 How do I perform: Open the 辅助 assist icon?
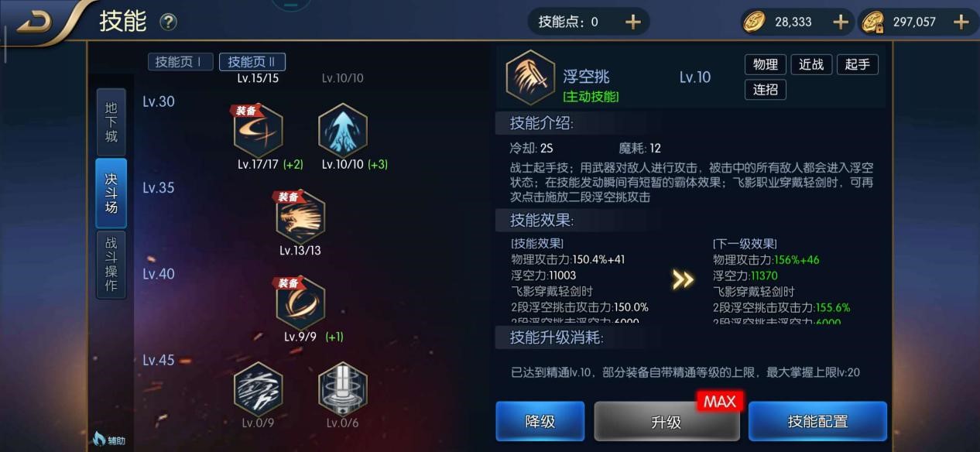tap(108, 440)
